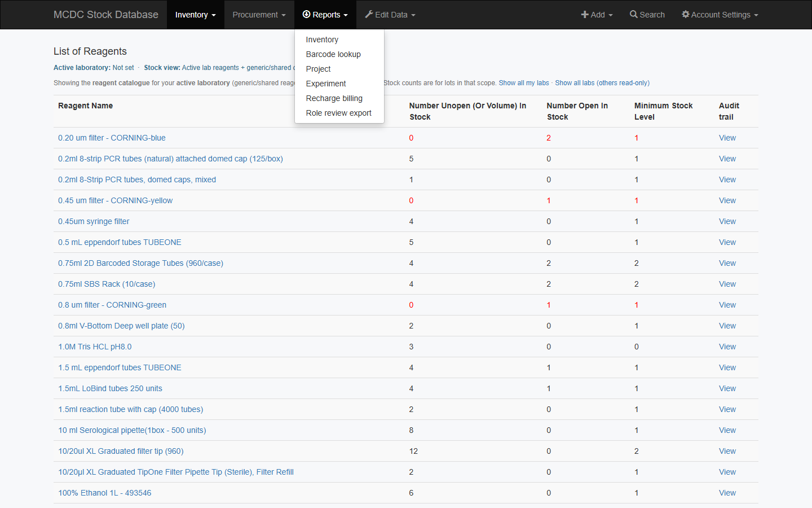The width and height of the screenshot is (812, 508).
Task: Click unopened count 8 for Serological pipette
Action: (411, 430)
